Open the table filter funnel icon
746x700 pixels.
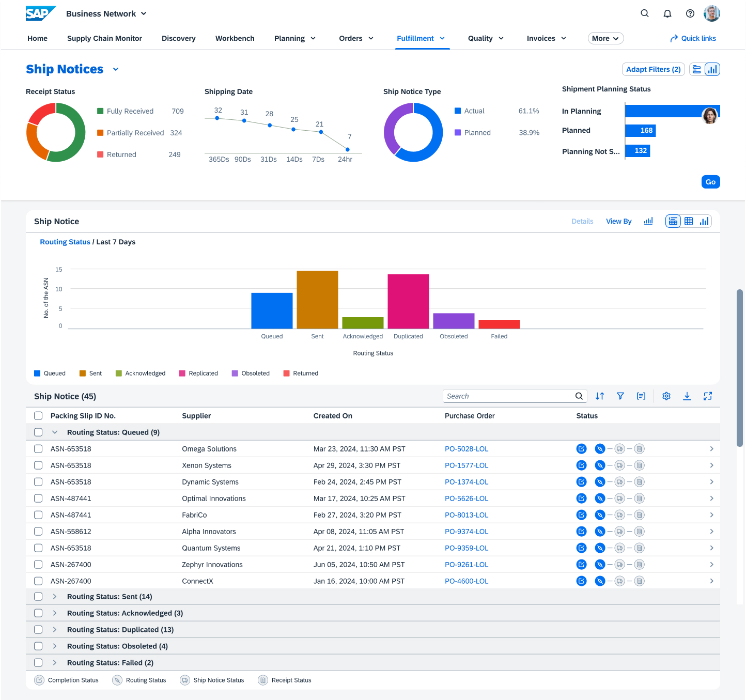click(x=620, y=396)
